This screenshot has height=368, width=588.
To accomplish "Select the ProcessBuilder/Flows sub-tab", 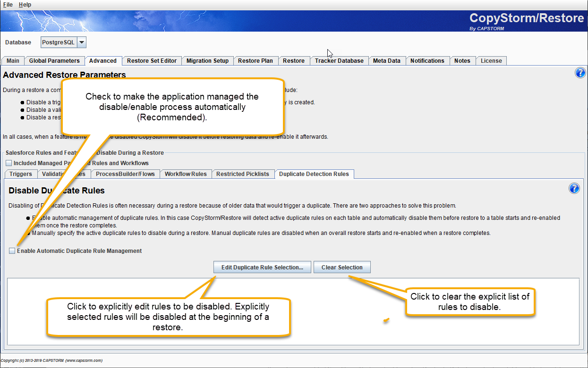I will [125, 174].
